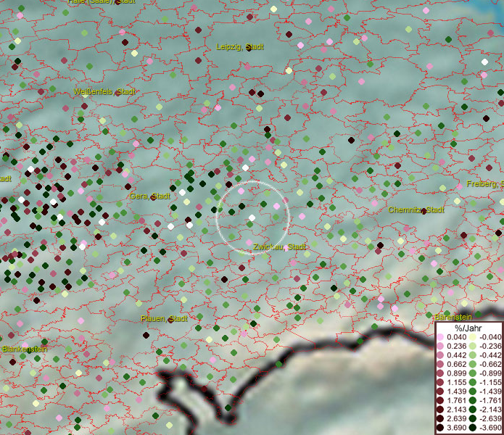Click the white diamond marker inside the circle
The height and width of the screenshot is (435, 504).
[x=252, y=218]
